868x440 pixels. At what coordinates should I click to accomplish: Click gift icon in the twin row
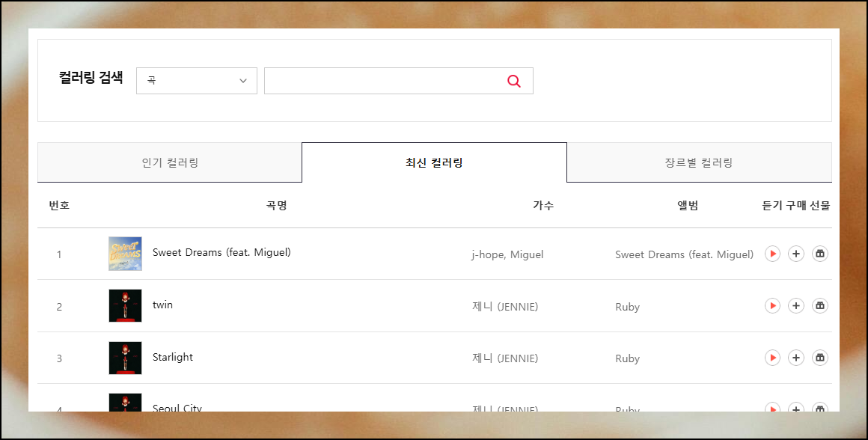[x=820, y=305]
